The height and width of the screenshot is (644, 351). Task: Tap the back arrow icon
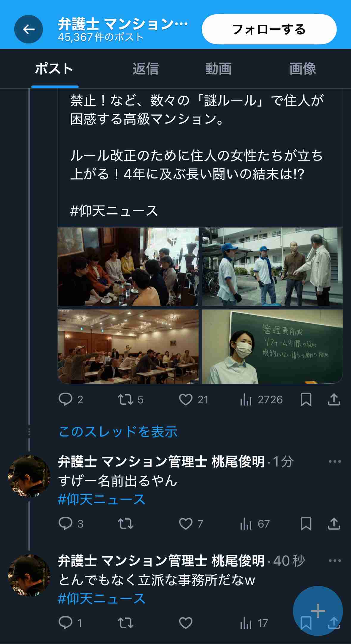(29, 29)
